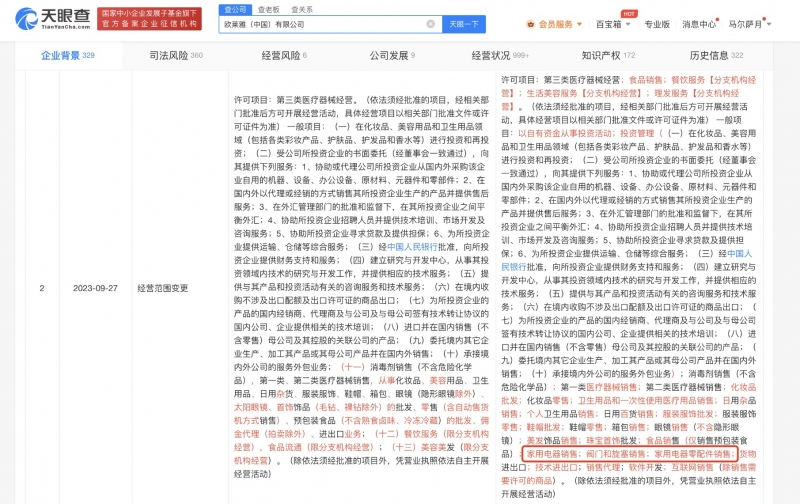Select the 经营状况 tab
The width and height of the screenshot is (800, 504).
point(500,56)
